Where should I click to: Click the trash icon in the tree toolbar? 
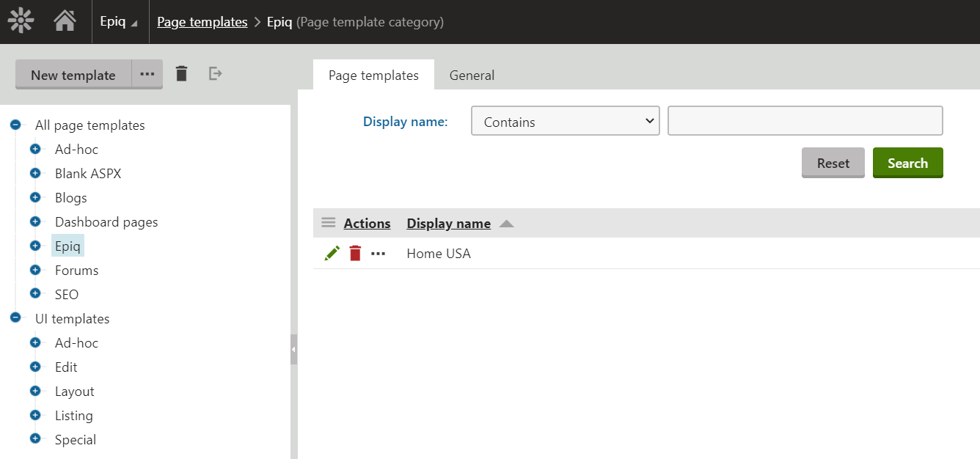click(x=181, y=73)
